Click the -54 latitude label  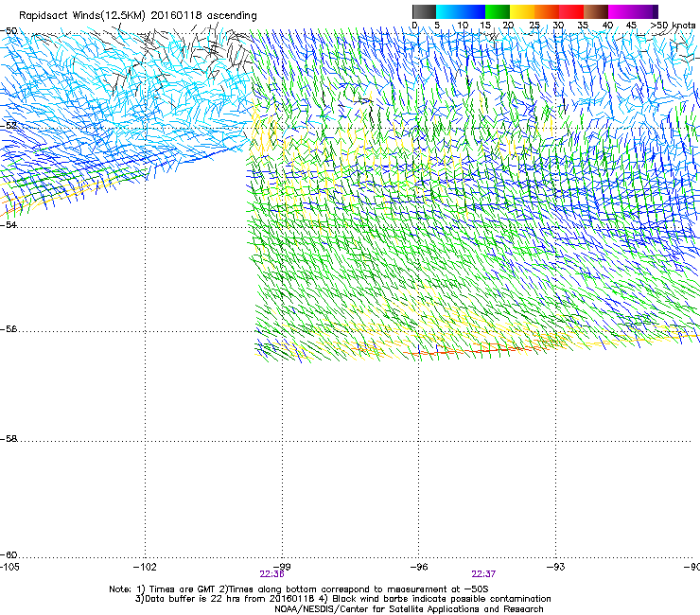click(9, 224)
